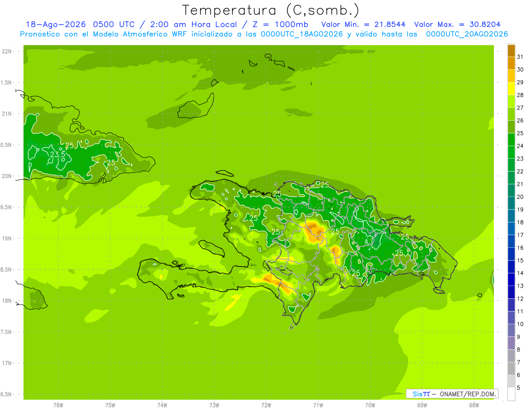This screenshot has height=411, width=532.
Task: Select the 21N latitude label
Action: click(7, 114)
